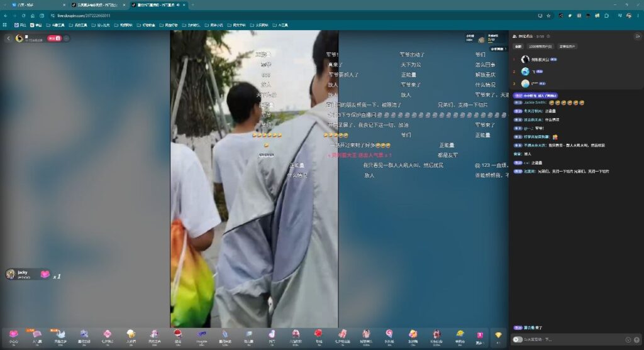Image resolution: width=644 pixels, height=350 pixels.
Task: Go back using the room's left chevron
Action: pos(8,38)
